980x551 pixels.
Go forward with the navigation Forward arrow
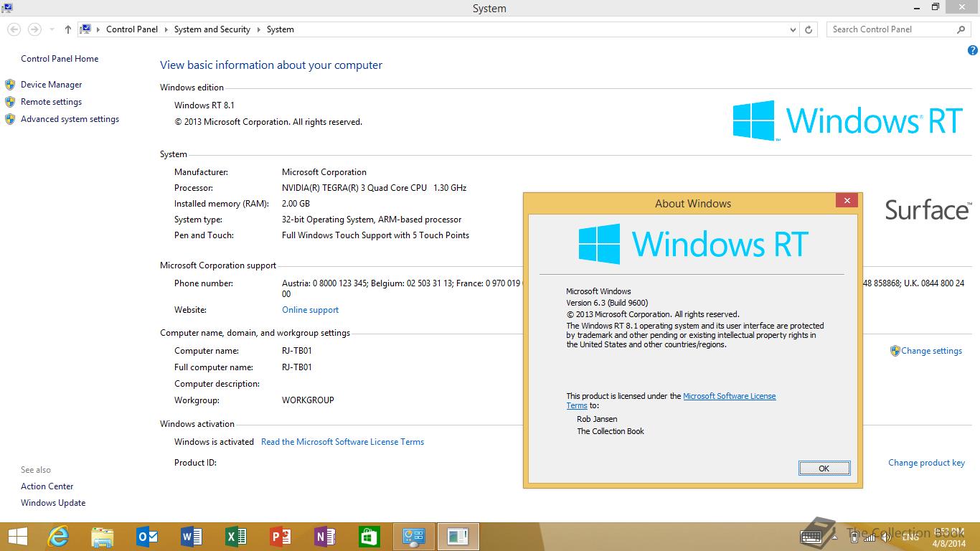(34, 29)
